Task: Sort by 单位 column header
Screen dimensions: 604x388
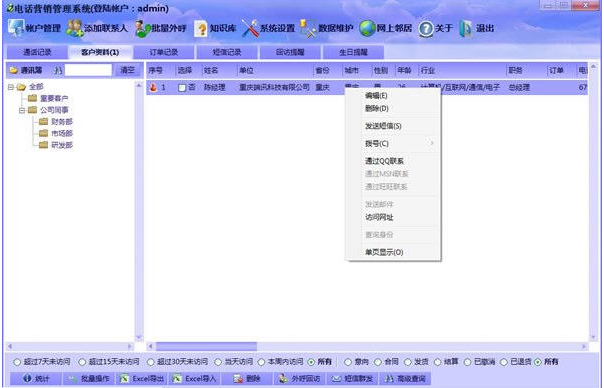Action: pyautogui.click(x=275, y=71)
